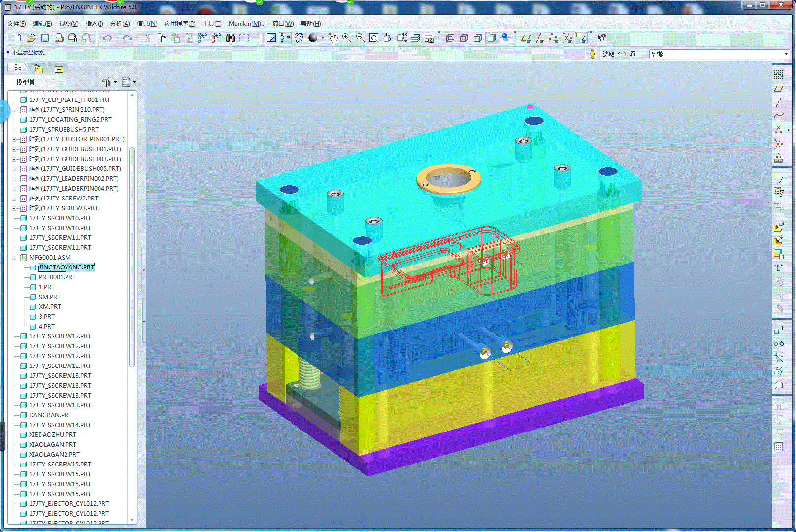Open the 分析(A) menu

pyautogui.click(x=120, y=23)
